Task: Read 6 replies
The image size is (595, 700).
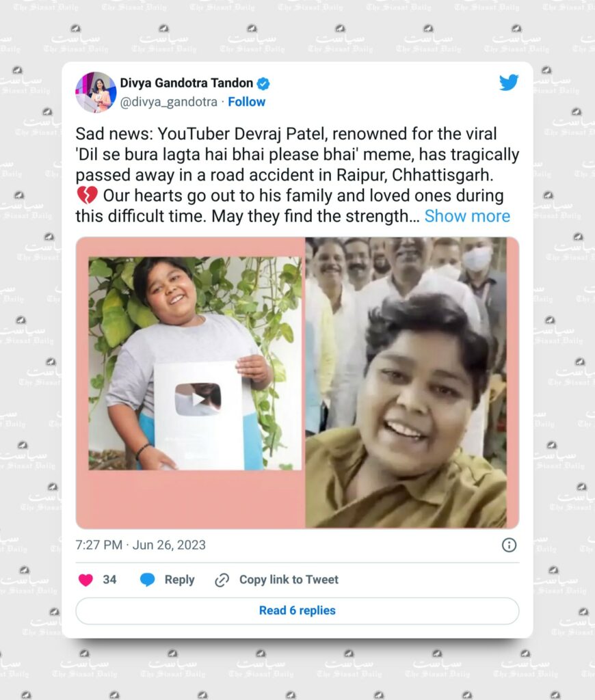Action: tap(297, 610)
